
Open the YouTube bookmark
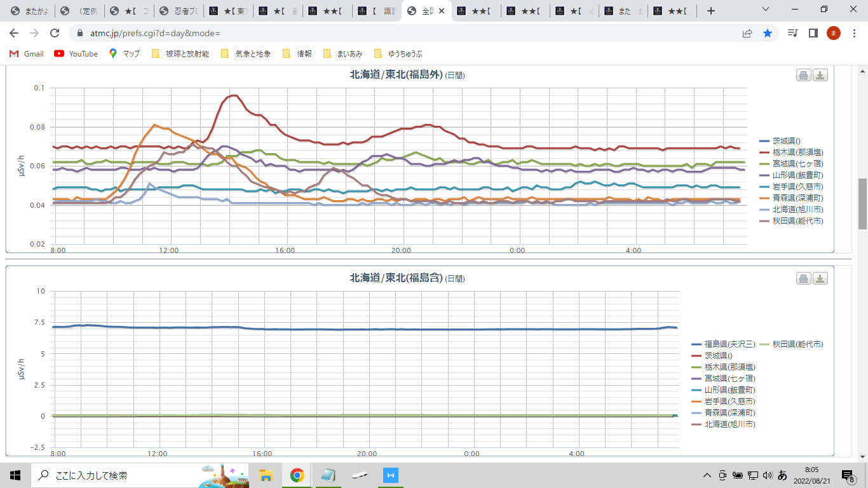[76, 54]
